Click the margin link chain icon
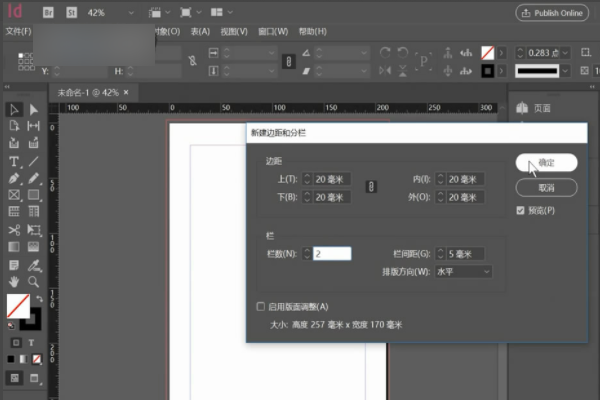600x400 pixels. pos(370,188)
